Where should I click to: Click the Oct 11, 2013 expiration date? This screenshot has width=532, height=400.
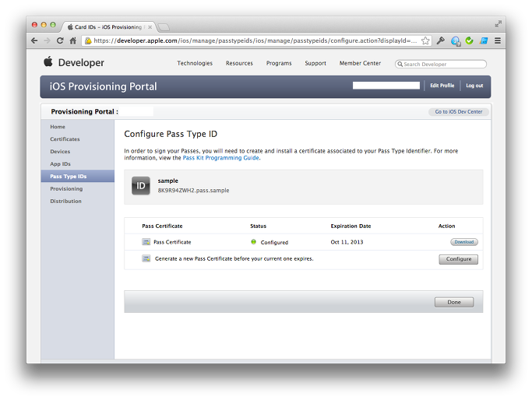point(347,242)
